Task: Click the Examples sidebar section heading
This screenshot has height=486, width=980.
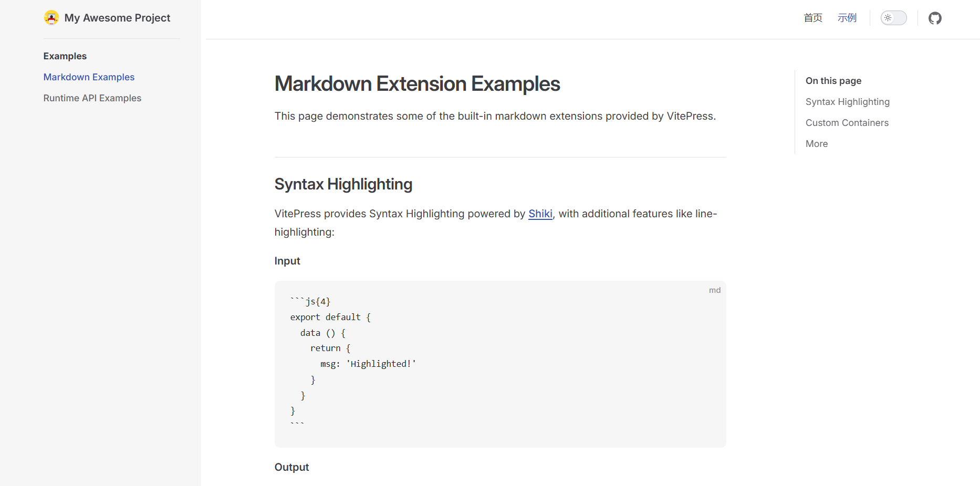Action: pos(65,56)
